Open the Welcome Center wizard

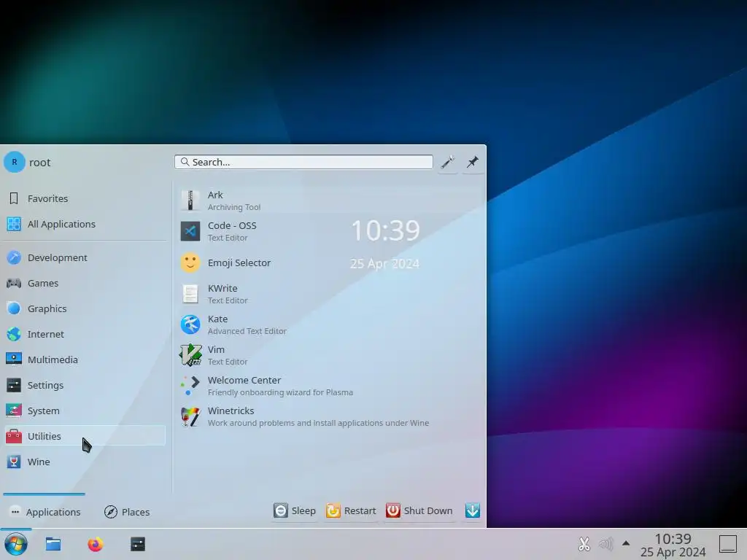point(329,386)
